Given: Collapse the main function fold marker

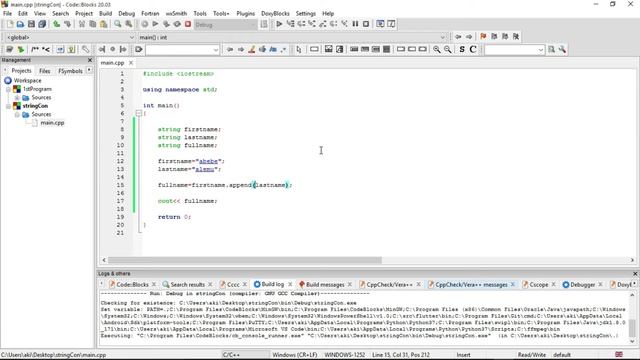Looking at the screenshot, I should 139,113.
